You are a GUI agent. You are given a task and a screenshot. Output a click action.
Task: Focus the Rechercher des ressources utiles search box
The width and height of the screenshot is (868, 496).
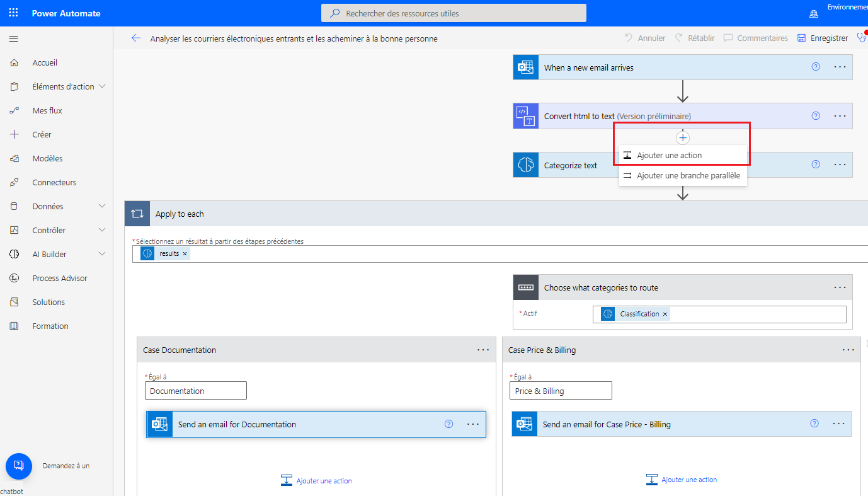(454, 13)
